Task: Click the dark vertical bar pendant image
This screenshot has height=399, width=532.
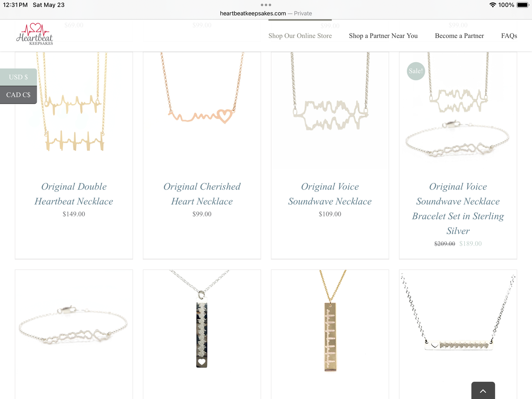Action: (x=202, y=328)
